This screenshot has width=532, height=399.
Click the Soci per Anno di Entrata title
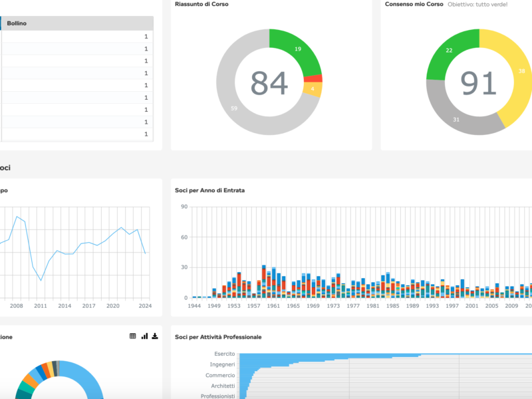point(209,190)
